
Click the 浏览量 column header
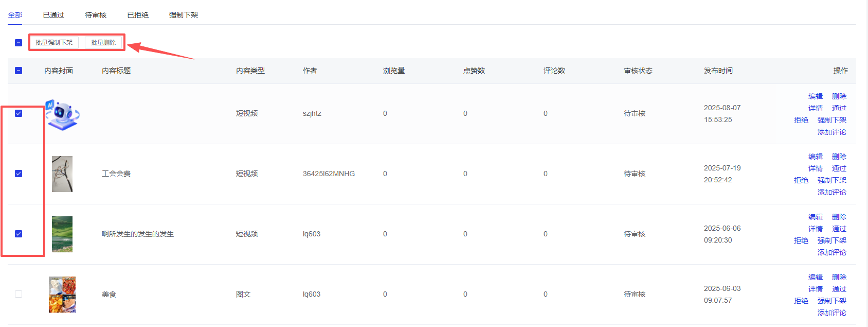tap(394, 71)
